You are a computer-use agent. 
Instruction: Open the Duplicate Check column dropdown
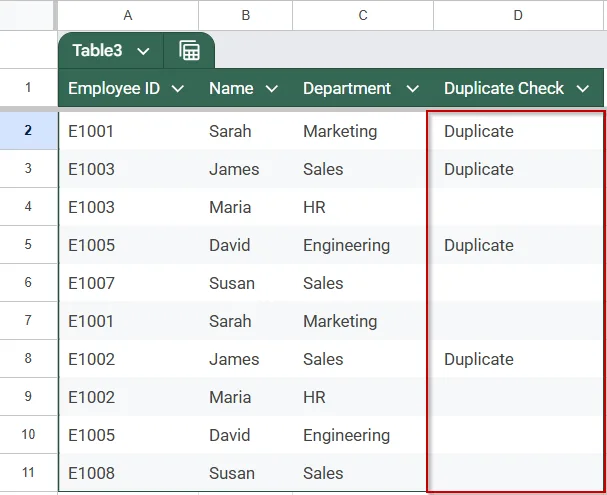tap(583, 89)
